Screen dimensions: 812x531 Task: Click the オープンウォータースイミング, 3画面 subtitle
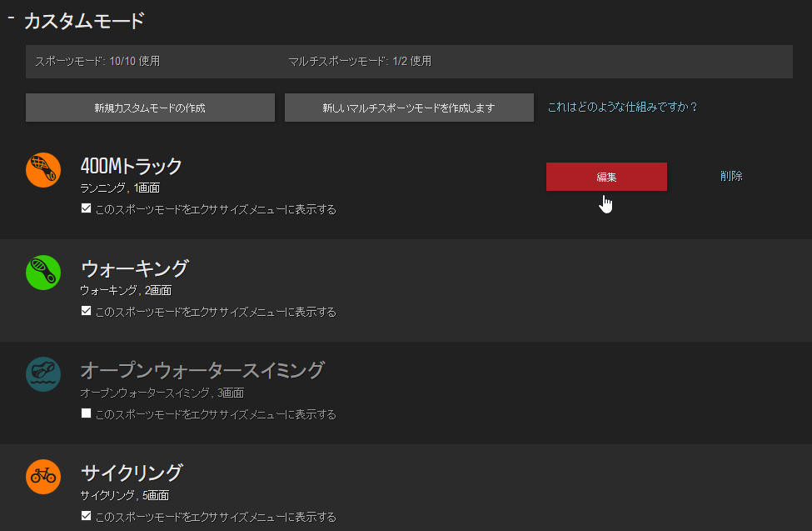[x=162, y=393]
